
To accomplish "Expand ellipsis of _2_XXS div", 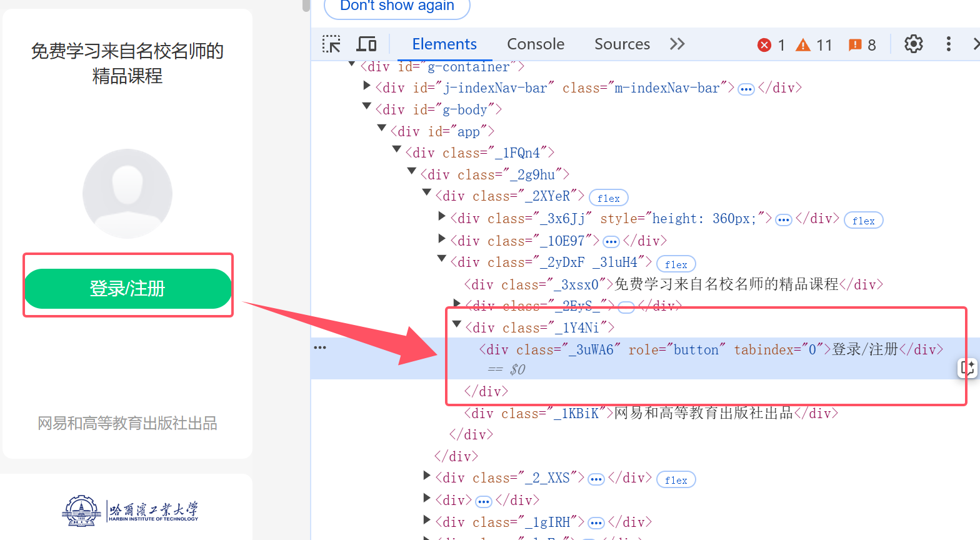I will tap(596, 479).
